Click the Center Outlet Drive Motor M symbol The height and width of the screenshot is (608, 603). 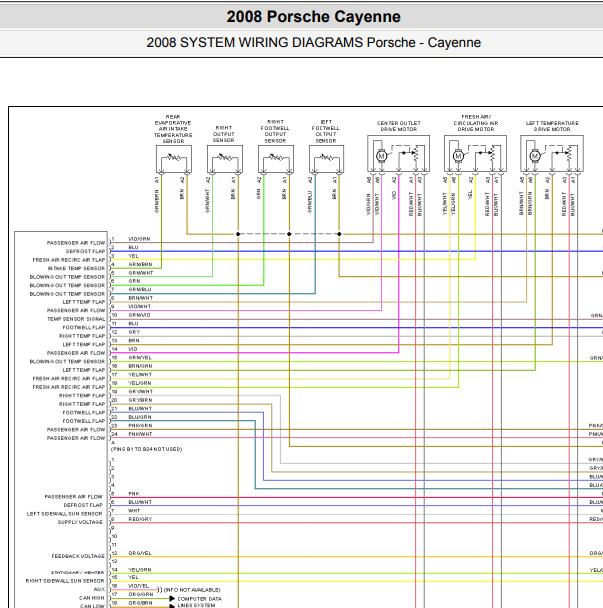pyautogui.click(x=381, y=156)
